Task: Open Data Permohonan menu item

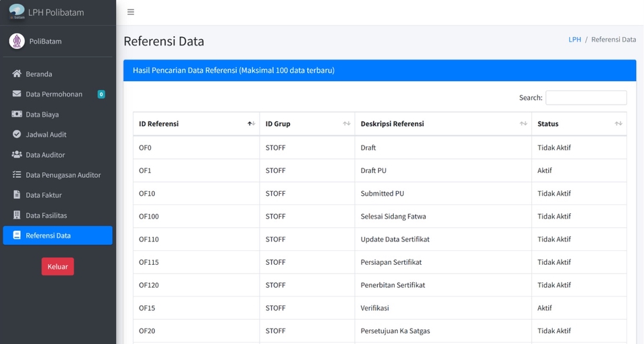Action: pyautogui.click(x=58, y=94)
